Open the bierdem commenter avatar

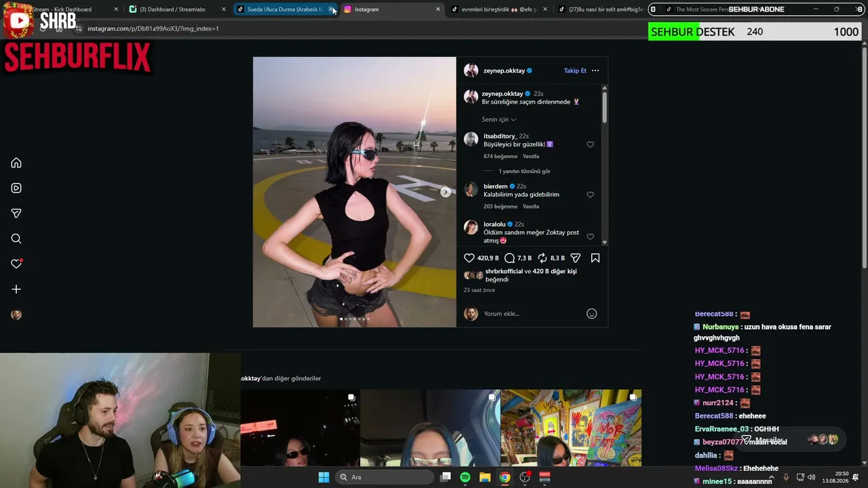point(471,190)
